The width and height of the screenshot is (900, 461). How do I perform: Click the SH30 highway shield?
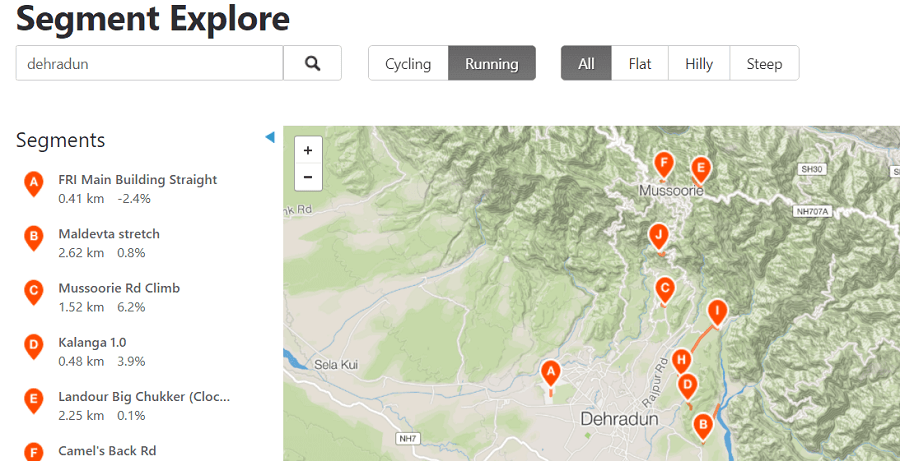[x=812, y=169]
